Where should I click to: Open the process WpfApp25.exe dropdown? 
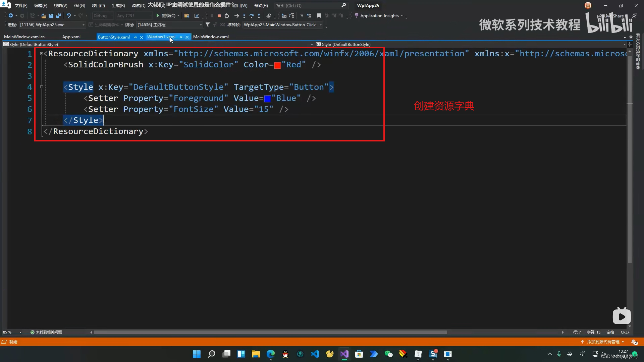(84, 25)
